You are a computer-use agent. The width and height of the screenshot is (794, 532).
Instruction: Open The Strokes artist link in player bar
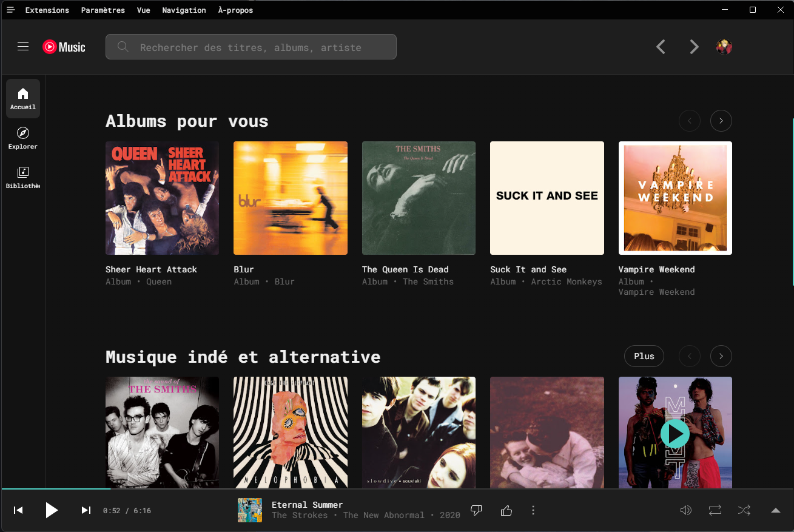[x=300, y=516]
